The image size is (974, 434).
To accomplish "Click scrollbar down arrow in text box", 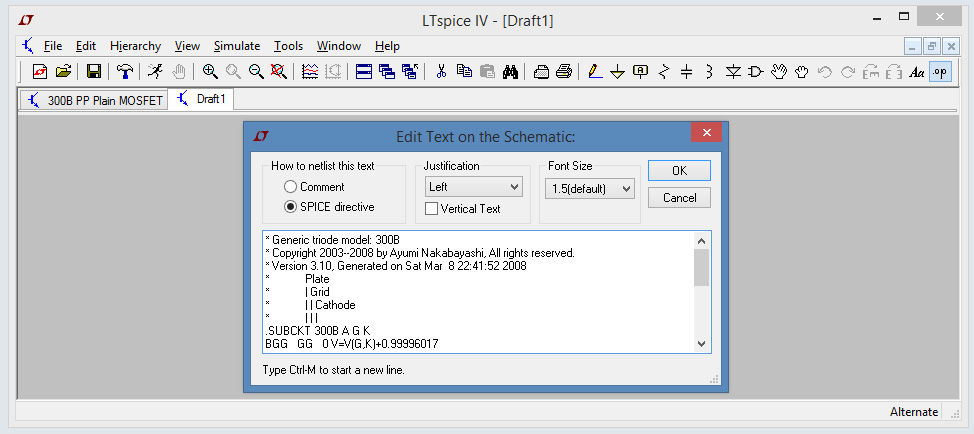I will pos(701,343).
